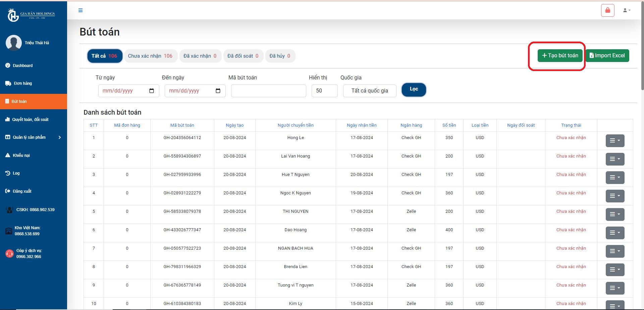644x310 pixels.
Task: Click the hamburger sidebar toggle icon
Action: click(x=80, y=10)
